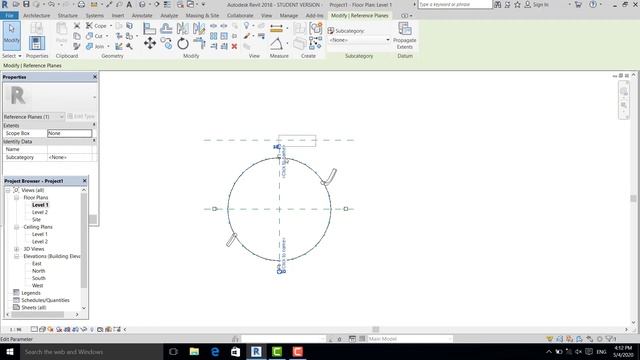Open Schedules/Quantities in Project Browser
Screen dimensions: 640x360
click(x=45, y=300)
